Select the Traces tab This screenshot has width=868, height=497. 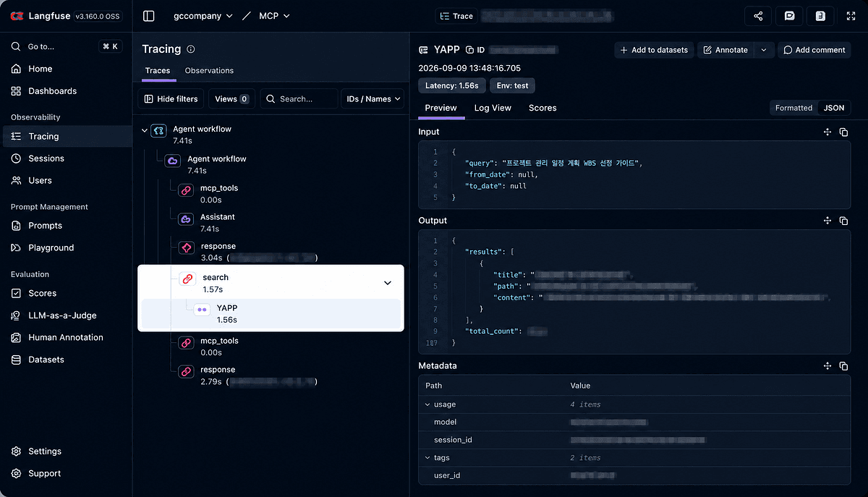158,71
